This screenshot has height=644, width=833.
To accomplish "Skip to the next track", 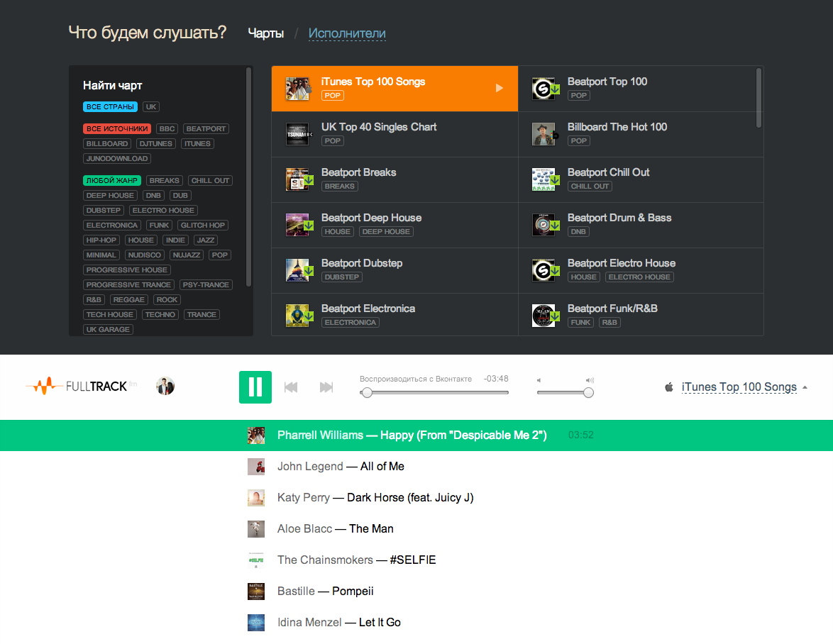I will [326, 387].
